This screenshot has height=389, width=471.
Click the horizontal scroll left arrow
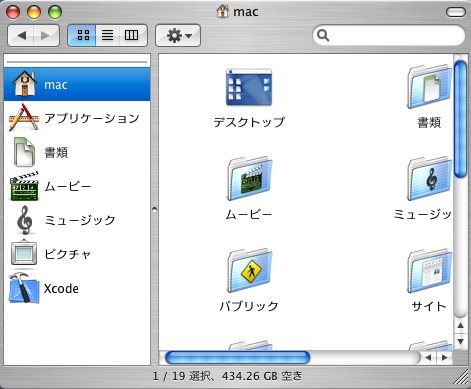pyautogui.click(x=429, y=357)
